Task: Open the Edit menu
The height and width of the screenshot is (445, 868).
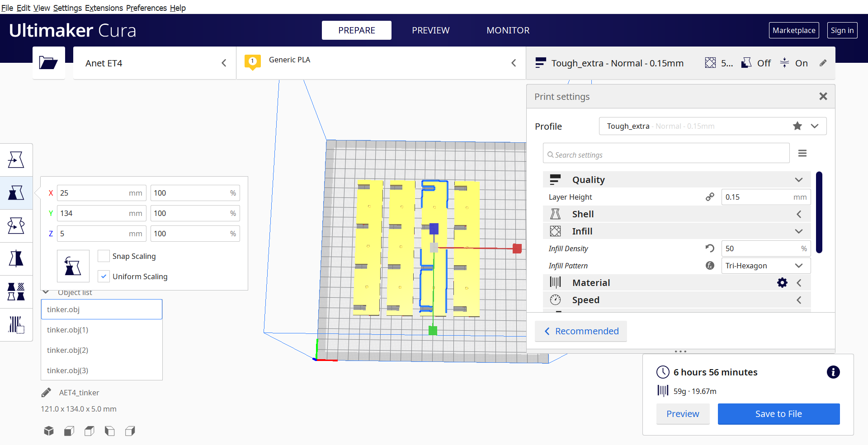Action: pyautogui.click(x=24, y=8)
